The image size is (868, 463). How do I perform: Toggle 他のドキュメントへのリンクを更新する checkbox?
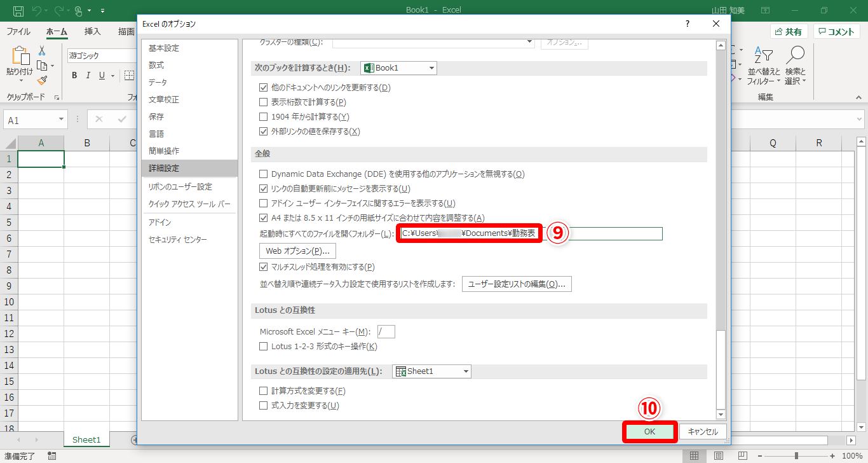click(x=264, y=87)
